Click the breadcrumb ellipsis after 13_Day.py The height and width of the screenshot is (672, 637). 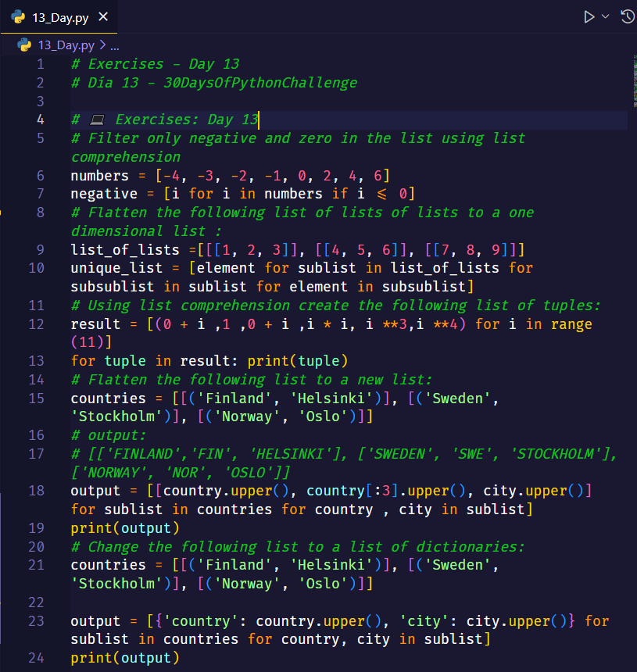114,46
